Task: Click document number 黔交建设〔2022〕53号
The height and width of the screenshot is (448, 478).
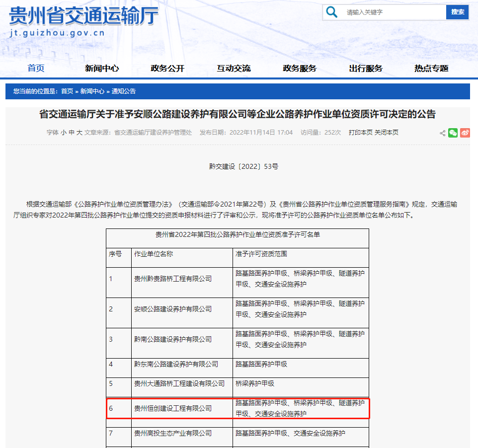Action: [x=243, y=166]
